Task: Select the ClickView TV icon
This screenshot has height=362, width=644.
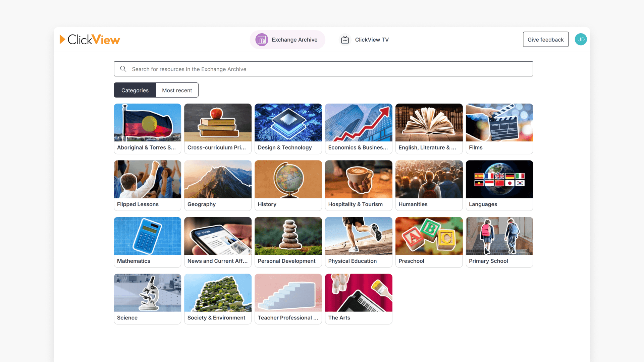Action: click(345, 40)
